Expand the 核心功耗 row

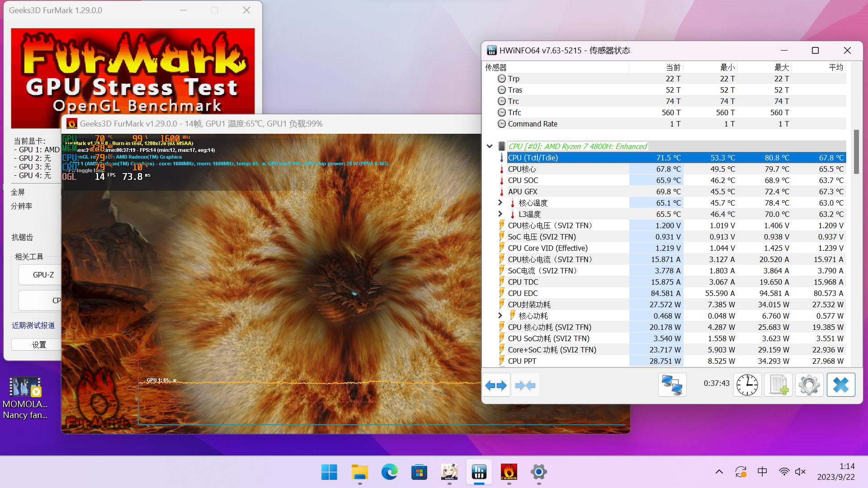click(x=500, y=315)
